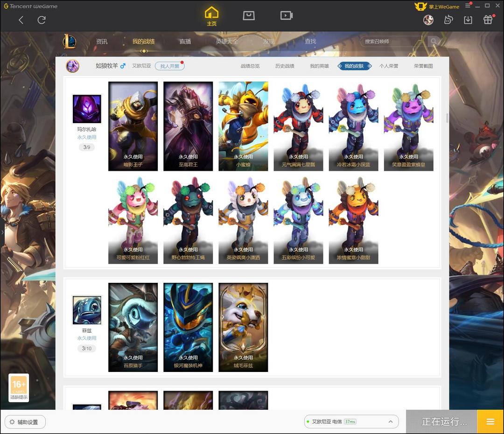Viewport: 504px width, 434px height.
Task: Expand the 艾欧尼亚 电信 server dropdown
Action: coord(351,421)
